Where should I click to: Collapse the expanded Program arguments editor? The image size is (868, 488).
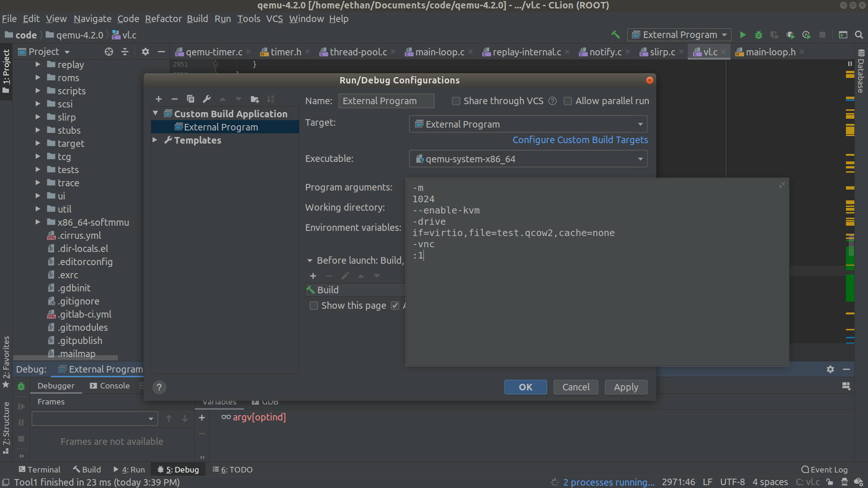(x=782, y=185)
